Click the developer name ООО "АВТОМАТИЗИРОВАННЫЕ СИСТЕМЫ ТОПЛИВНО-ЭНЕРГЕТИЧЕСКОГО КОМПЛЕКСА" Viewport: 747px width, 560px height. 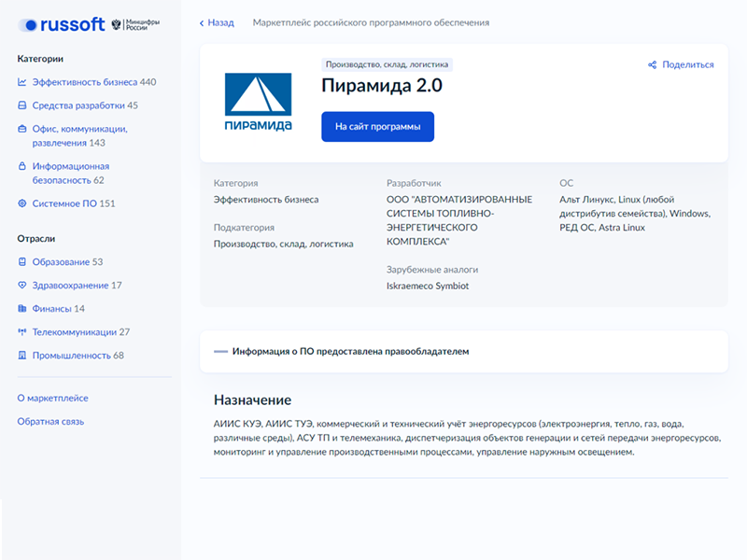[459, 220]
